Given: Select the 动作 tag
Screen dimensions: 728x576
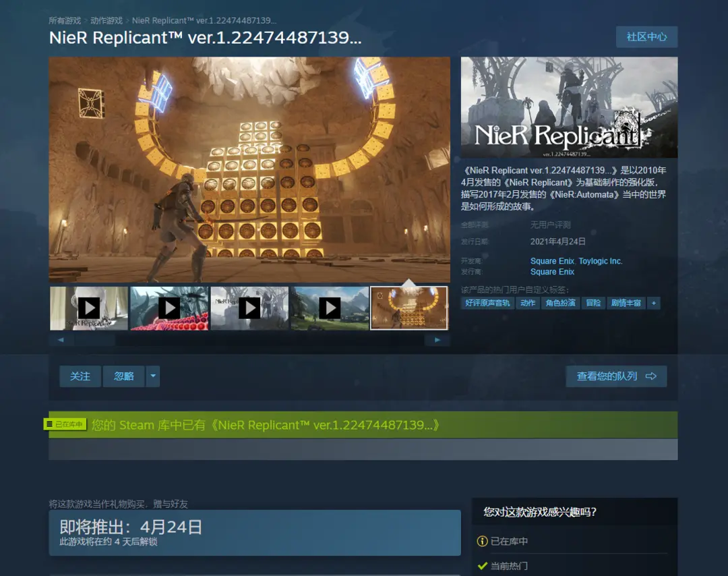Looking at the screenshot, I should click(527, 304).
